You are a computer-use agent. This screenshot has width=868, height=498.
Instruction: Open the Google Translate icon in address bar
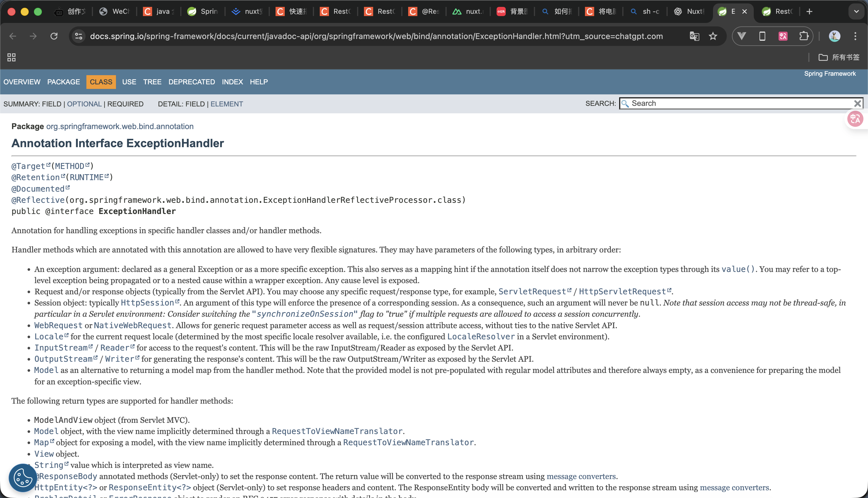(x=694, y=36)
